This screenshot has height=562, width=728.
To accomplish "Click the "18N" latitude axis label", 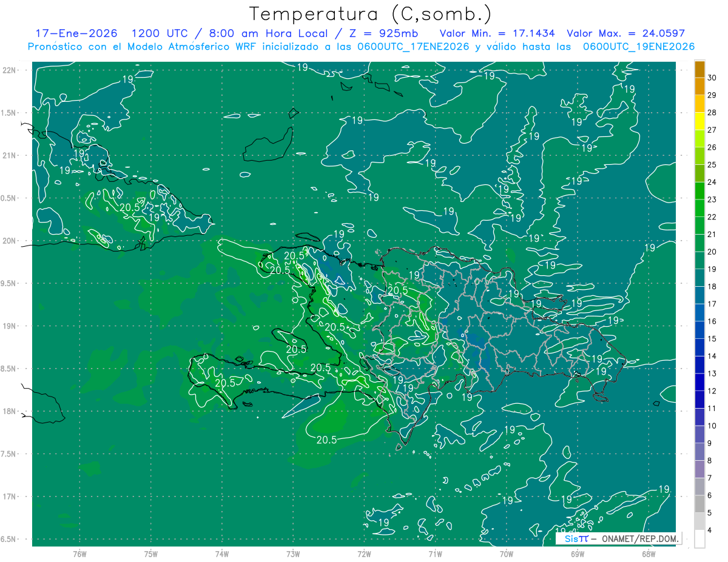I will [x=8, y=411].
